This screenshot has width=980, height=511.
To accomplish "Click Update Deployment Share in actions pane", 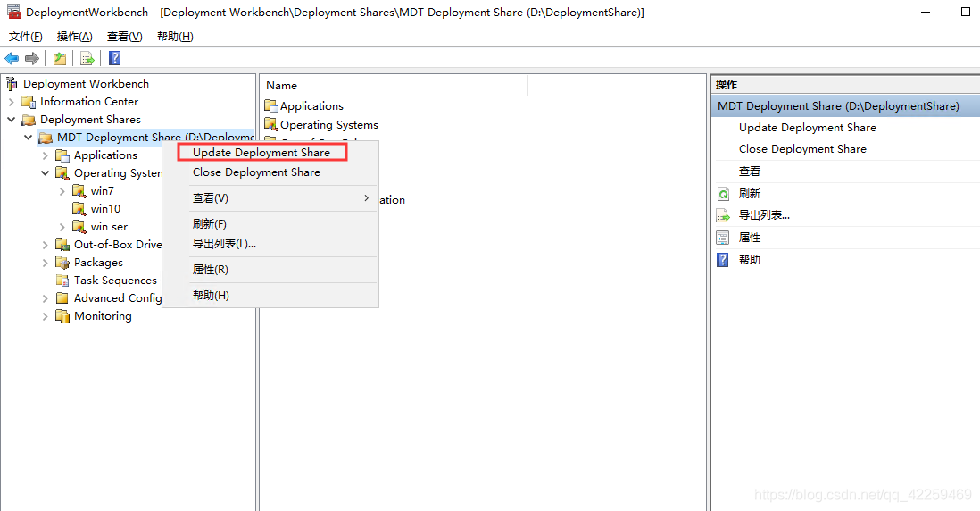I will pyautogui.click(x=807, y=128).
